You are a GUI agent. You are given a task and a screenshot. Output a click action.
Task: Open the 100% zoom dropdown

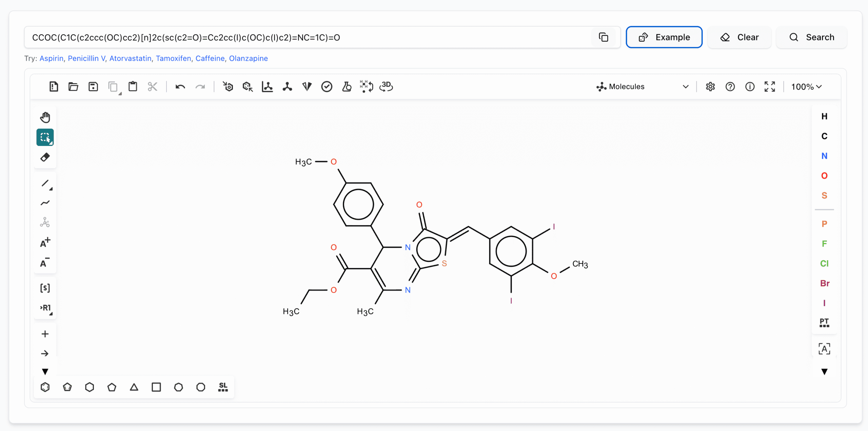(806, 87)
